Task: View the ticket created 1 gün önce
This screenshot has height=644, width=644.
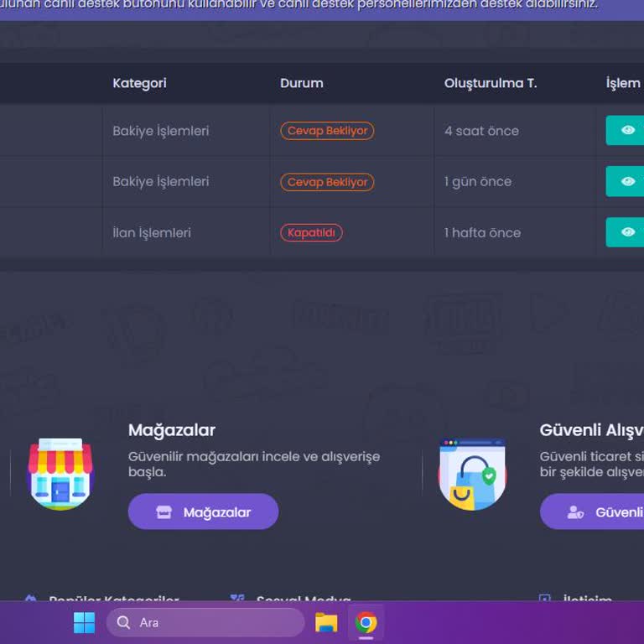Action: click(625, 181)
